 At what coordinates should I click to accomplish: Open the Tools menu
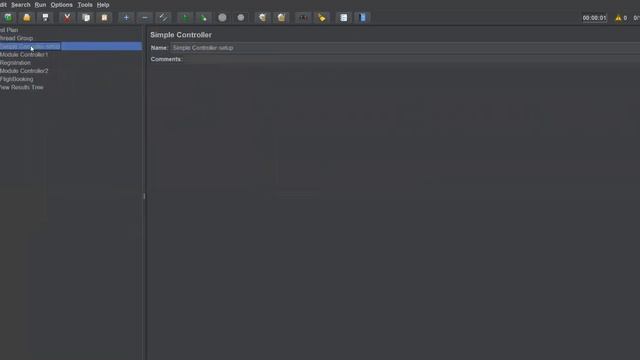click(x=85, y=5)
